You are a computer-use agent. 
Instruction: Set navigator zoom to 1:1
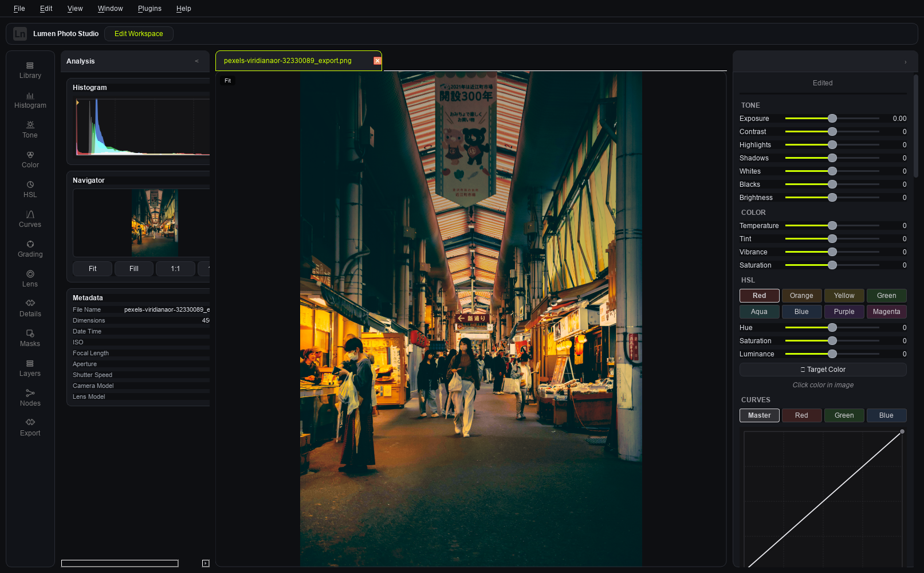(175, 269)
